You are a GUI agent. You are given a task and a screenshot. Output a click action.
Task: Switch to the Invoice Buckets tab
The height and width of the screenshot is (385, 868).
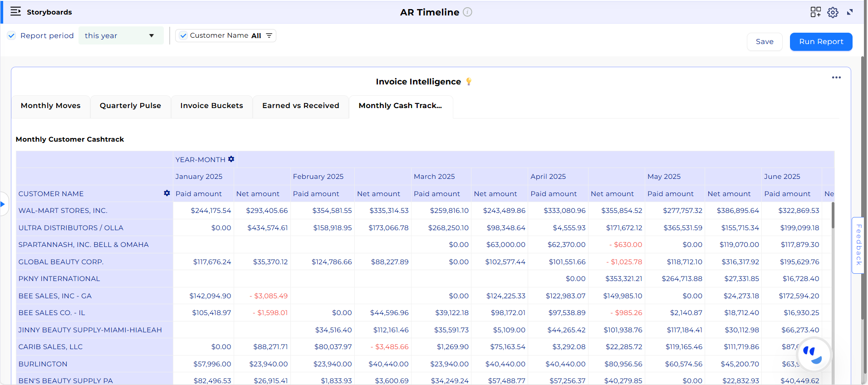click(211, 106)
